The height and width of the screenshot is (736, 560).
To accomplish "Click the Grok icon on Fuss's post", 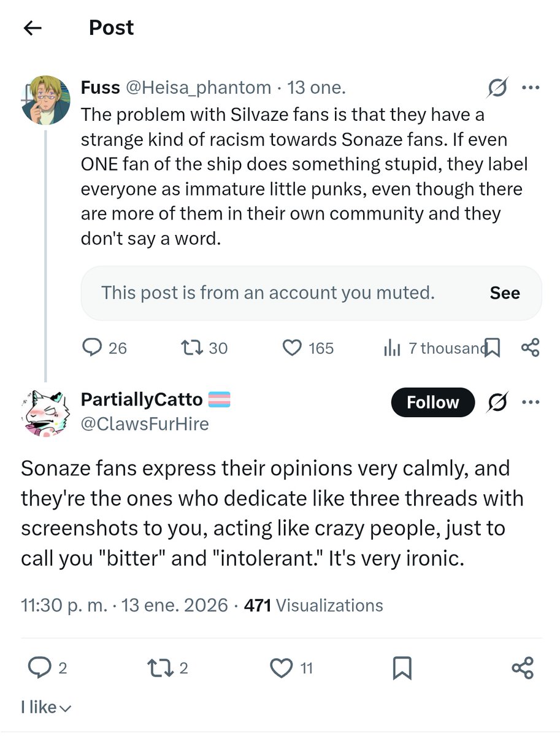I will pos(496,89).
